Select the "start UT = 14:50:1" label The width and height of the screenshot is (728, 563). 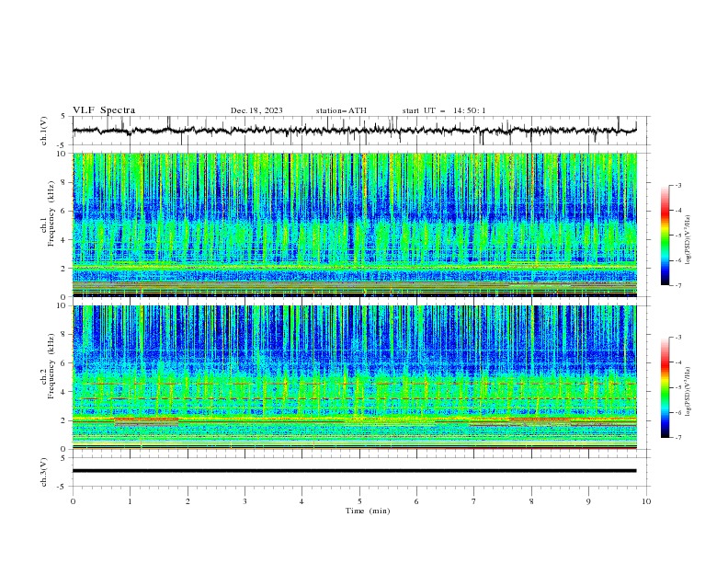tap(444, 110)
